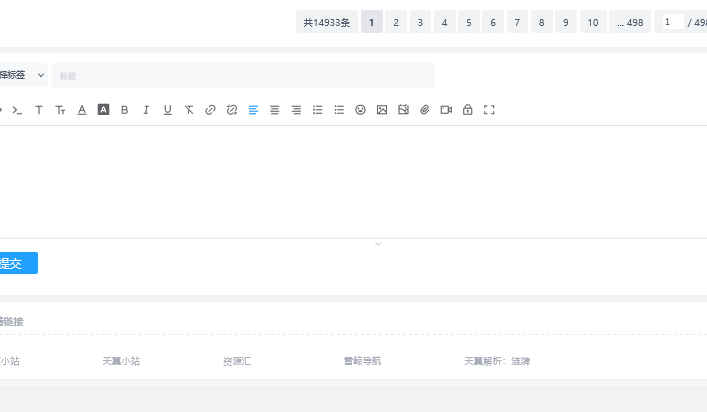Screen dimensions: 707x412
Task: Switch the editor to fullscreen mode
Action: 489,110
